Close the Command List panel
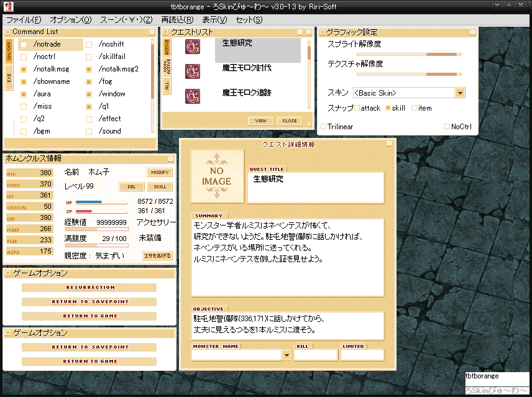Viewport: 532px width, 397px height. tap(152, 32)
